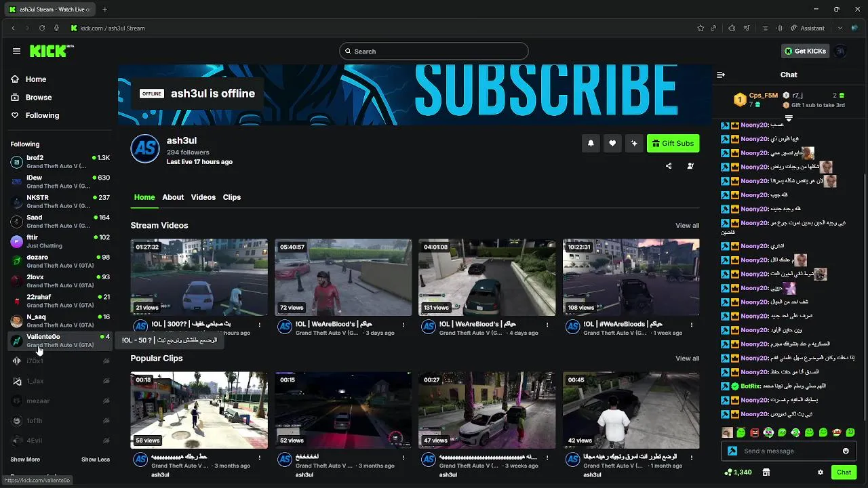Image resolution: width=868 pixels, height=488 pixels.
Task: Open options menu for 108 views video
Action: point(692,325)
